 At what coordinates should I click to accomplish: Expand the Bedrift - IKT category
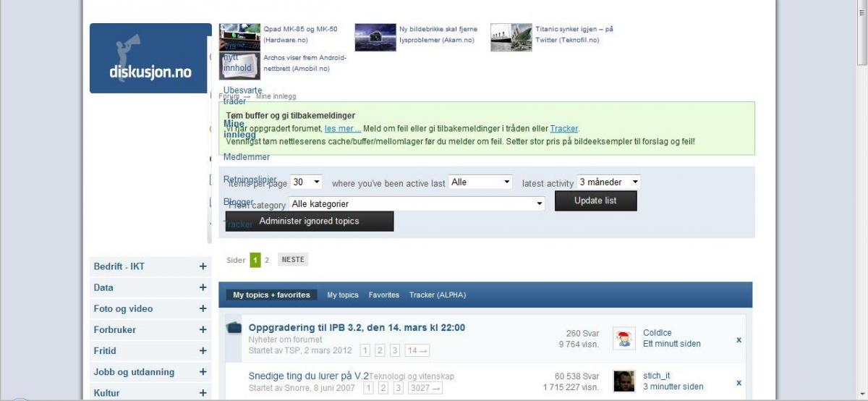[x=203, y=266]
